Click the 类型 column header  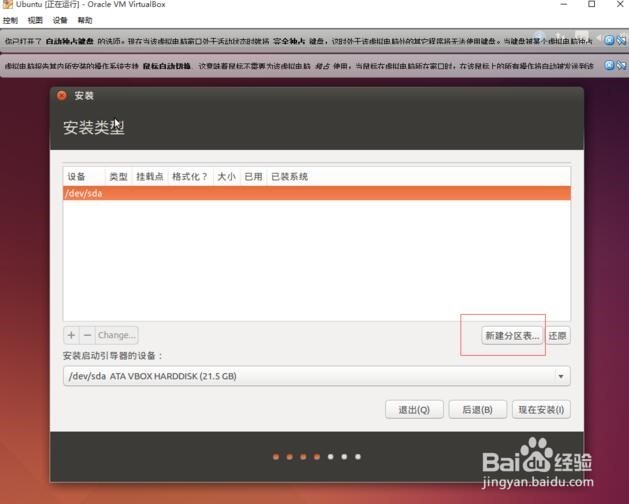coord(118,177)
